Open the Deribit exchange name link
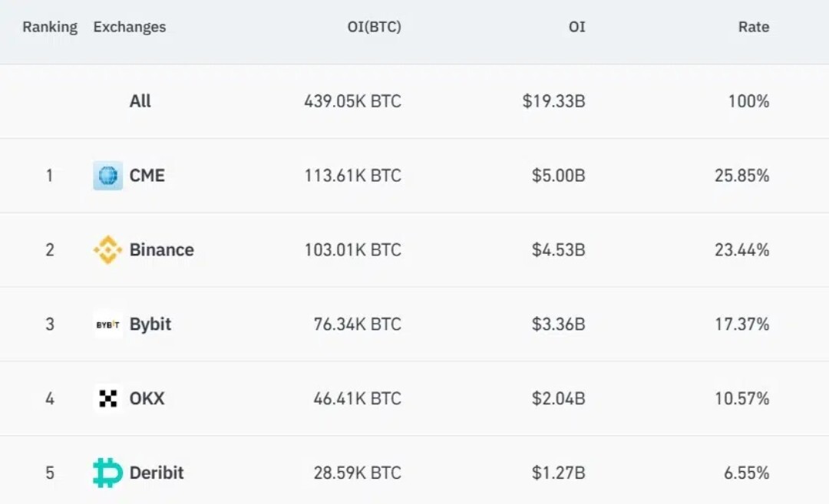 pos(157,473)
